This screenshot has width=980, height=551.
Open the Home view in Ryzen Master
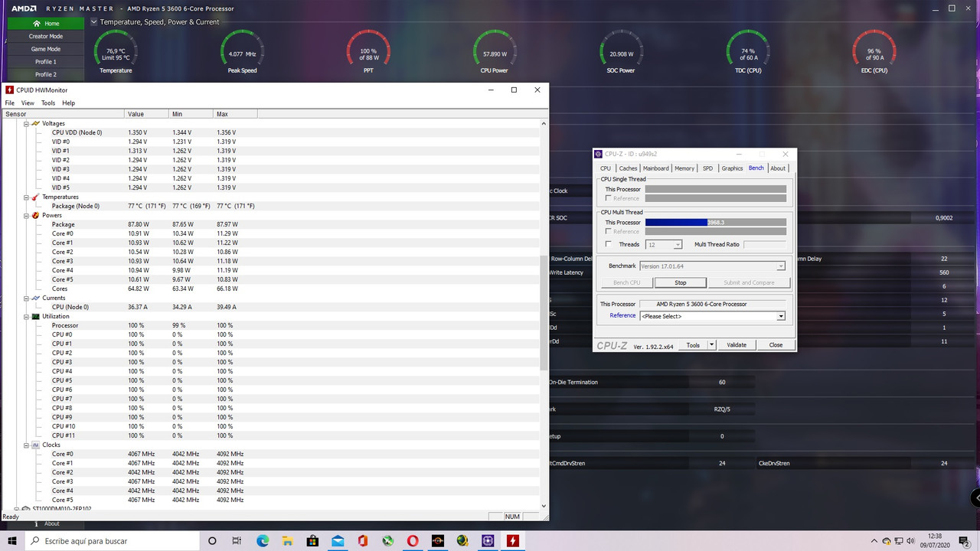(x=45, y=24)
